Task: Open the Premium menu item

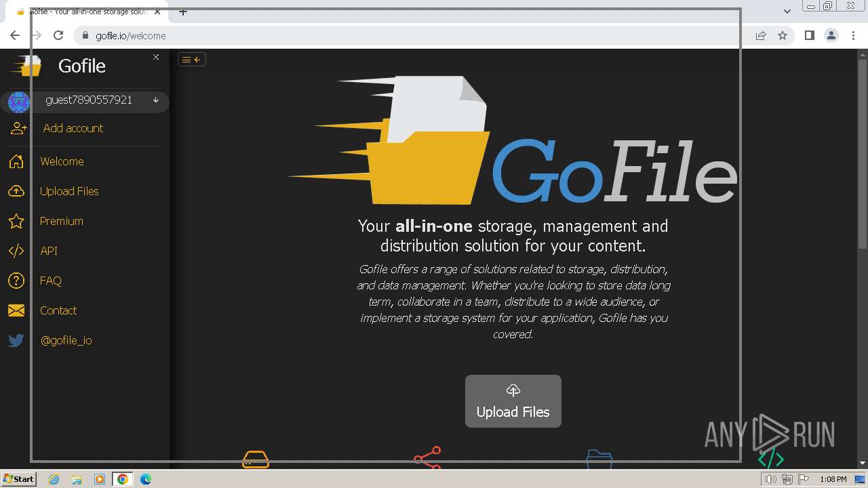Action: (x=62, y=221)
